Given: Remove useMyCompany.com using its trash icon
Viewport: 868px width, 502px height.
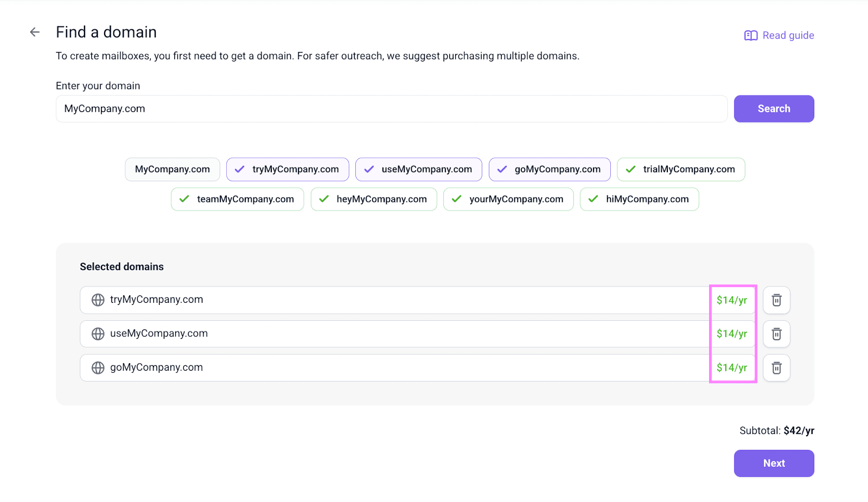Looking at the screenshot, I should coord(776,334).
